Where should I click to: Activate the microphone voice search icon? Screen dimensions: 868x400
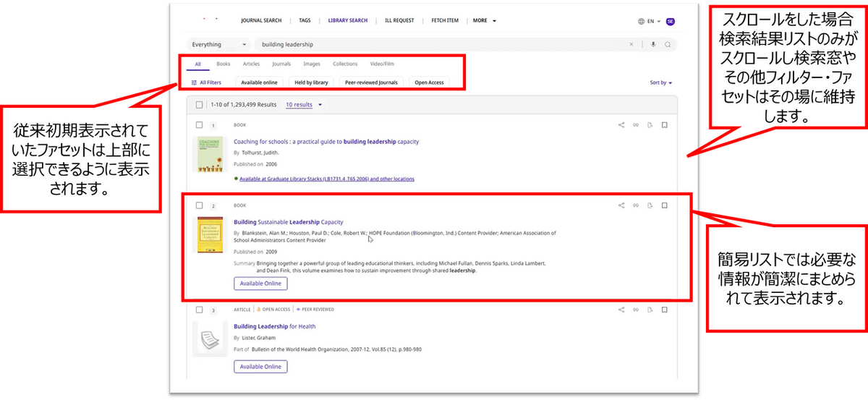click(x=653, y=44)
